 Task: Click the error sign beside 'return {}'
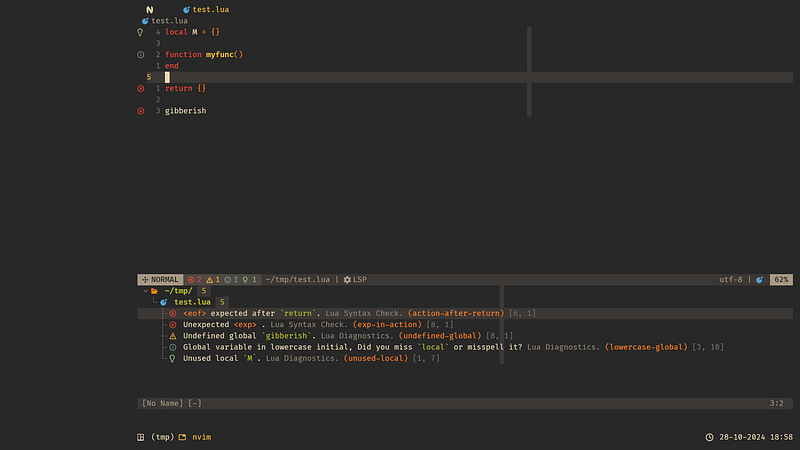(x=141, y=88)
